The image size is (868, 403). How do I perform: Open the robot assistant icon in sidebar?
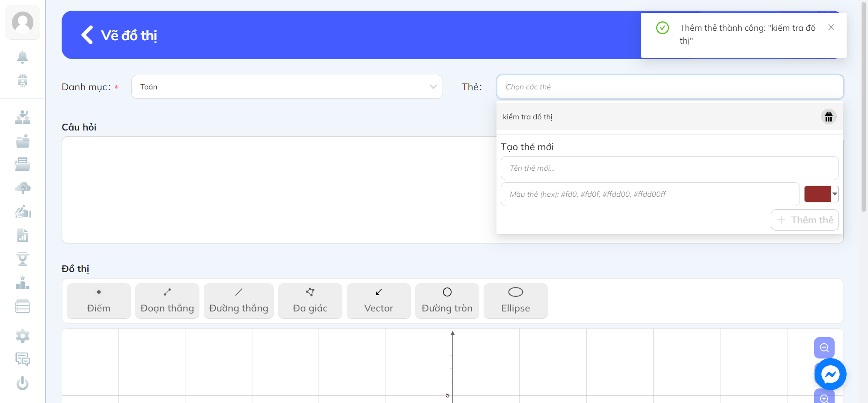pos(23,80)
